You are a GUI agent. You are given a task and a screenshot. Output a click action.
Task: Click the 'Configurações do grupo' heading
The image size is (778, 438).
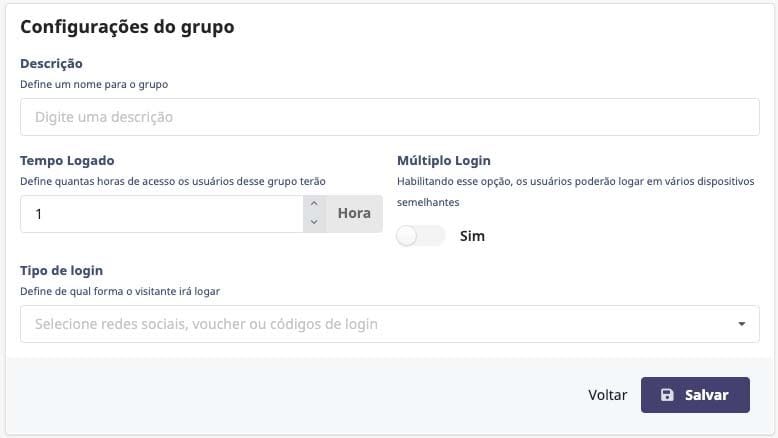coord(127,27)
